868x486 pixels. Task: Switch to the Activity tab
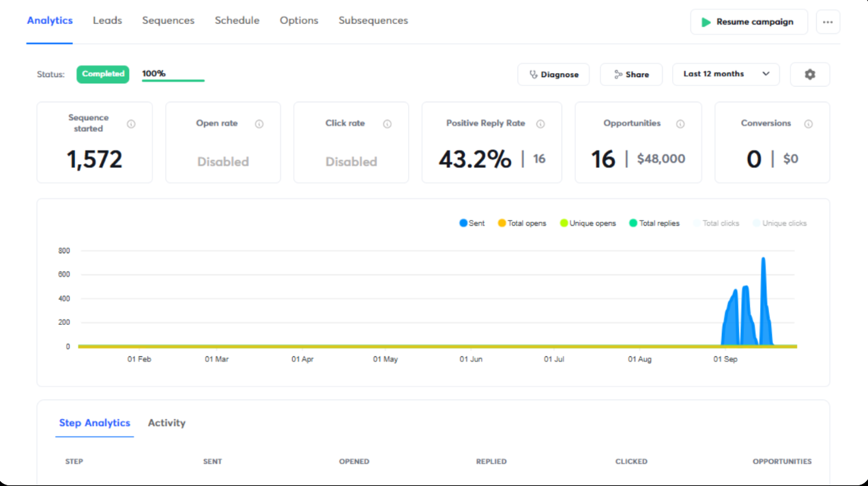pyautogui.click(x=167, y=423)
